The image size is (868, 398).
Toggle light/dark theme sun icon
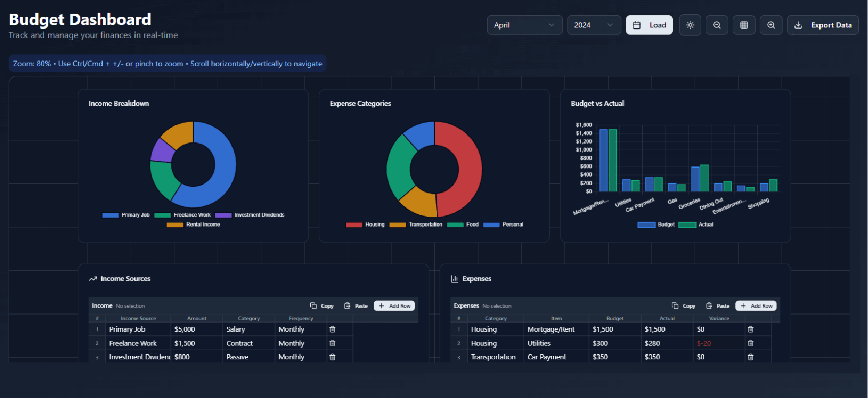tap(690, 25)
